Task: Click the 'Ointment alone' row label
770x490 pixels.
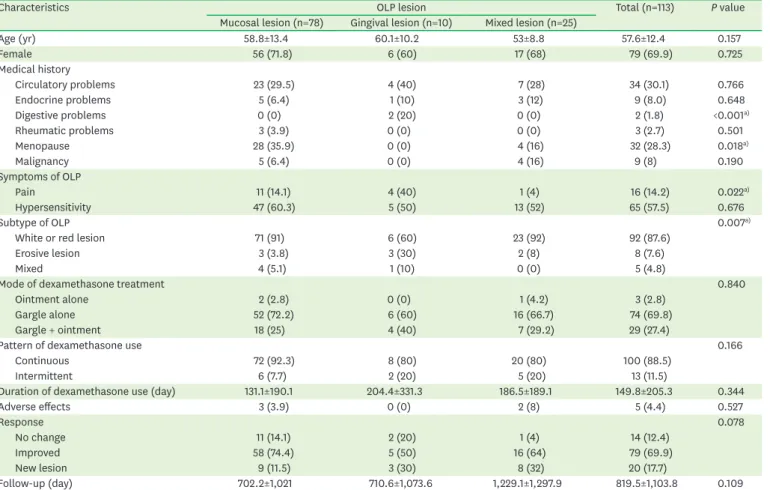Action: tap(52, 299)
